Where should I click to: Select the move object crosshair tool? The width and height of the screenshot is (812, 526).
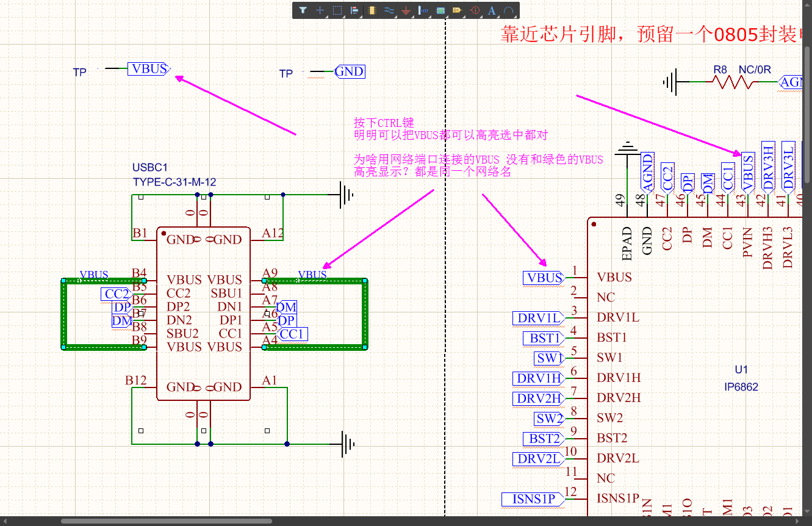[x=320, y=10]
